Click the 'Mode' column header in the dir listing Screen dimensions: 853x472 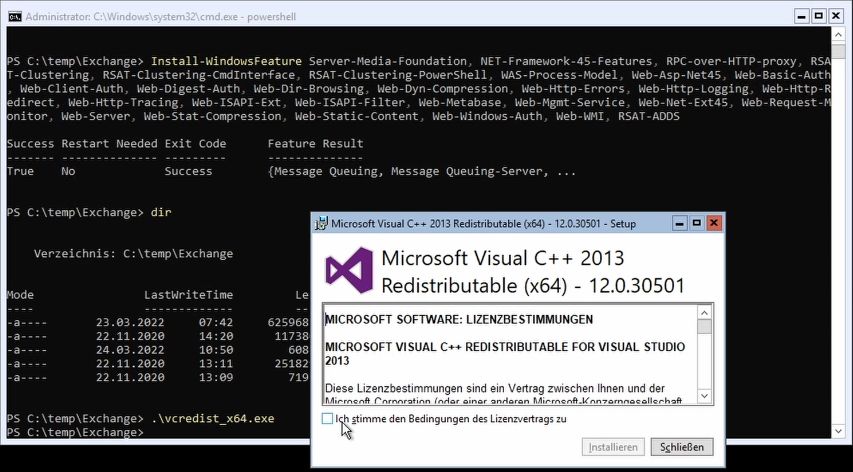pyautogui.click(x=20, y=295)
